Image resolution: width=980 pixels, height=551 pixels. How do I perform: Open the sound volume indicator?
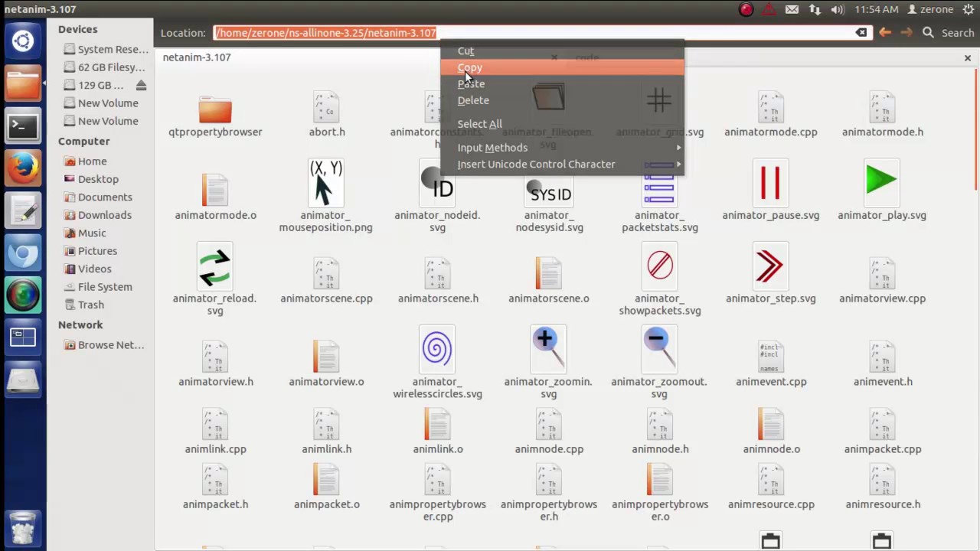838,9
